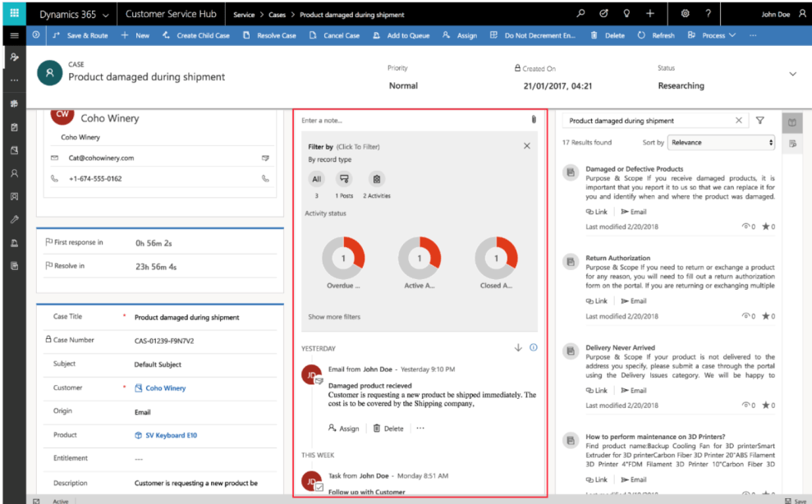Expand the case header chevron
812x504 pixels.
coord(792,74)
